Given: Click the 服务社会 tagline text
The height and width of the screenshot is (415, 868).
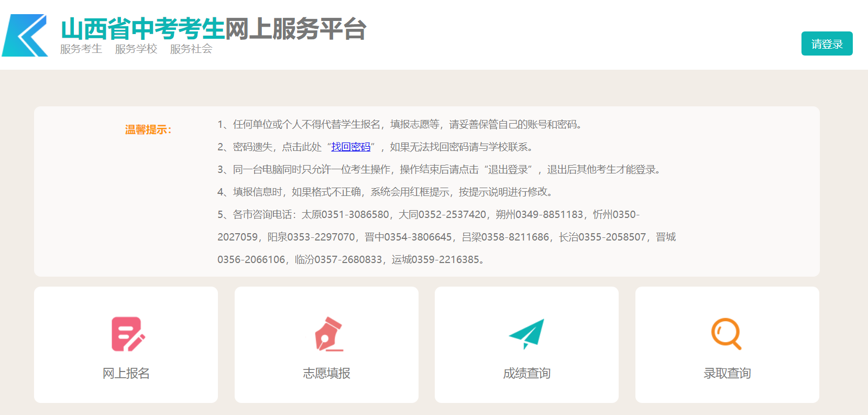Looking at the screenshot, I should [191, 49].
